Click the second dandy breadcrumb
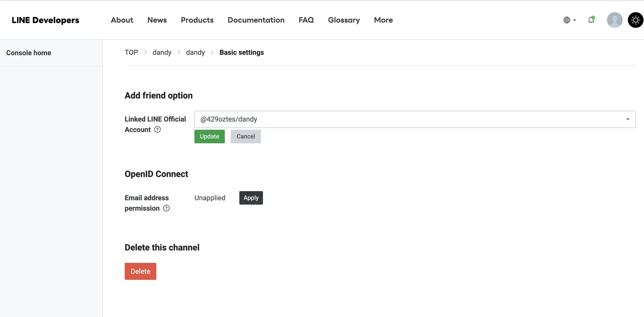Screen dimensions: 644x317 point(195,52)
